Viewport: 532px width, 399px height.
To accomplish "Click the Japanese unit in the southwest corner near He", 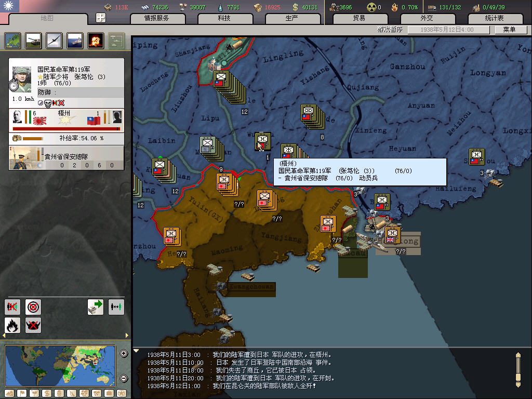I will (172, 236).
